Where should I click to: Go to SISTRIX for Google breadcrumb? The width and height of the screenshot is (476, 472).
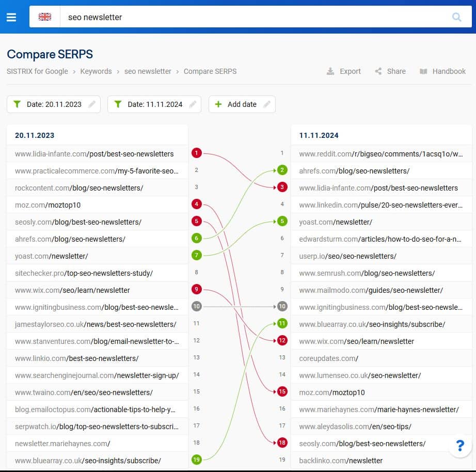click(37, 71)
